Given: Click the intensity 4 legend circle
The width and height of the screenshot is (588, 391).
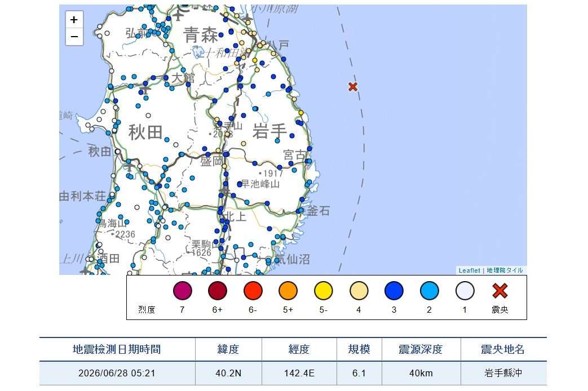Looking at the screenshot, I should click(359, 291).
